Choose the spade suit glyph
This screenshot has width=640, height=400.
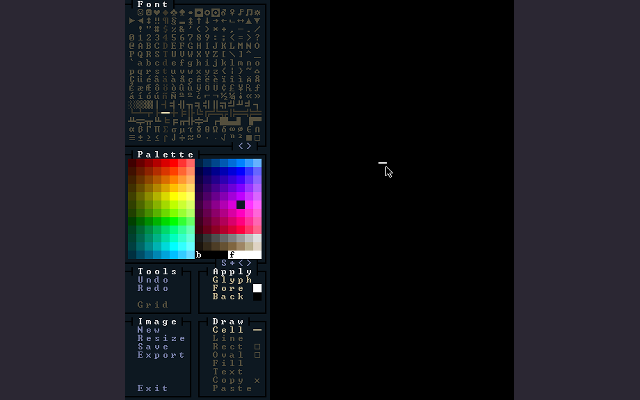182,12
